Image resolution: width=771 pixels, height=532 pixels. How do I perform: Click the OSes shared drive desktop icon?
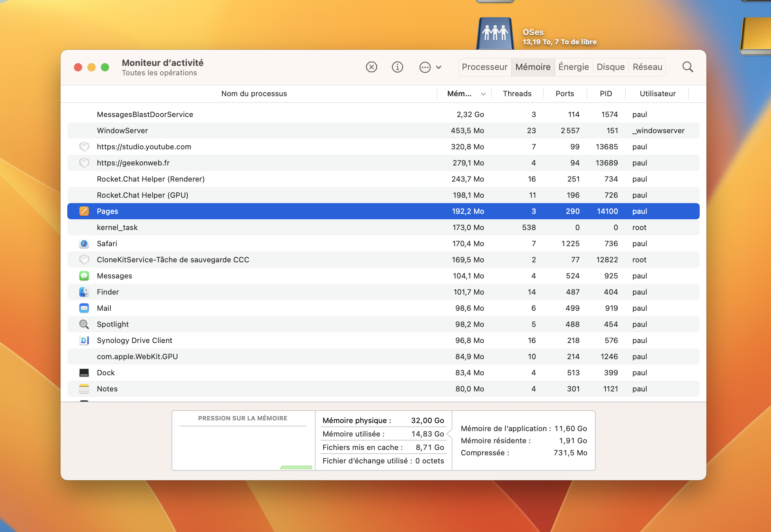click(495, 34)
